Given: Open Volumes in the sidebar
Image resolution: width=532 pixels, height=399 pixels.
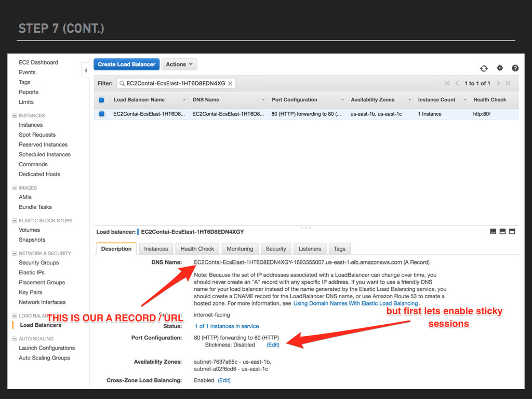Looking at the screenshot, I should coord(29,230).
